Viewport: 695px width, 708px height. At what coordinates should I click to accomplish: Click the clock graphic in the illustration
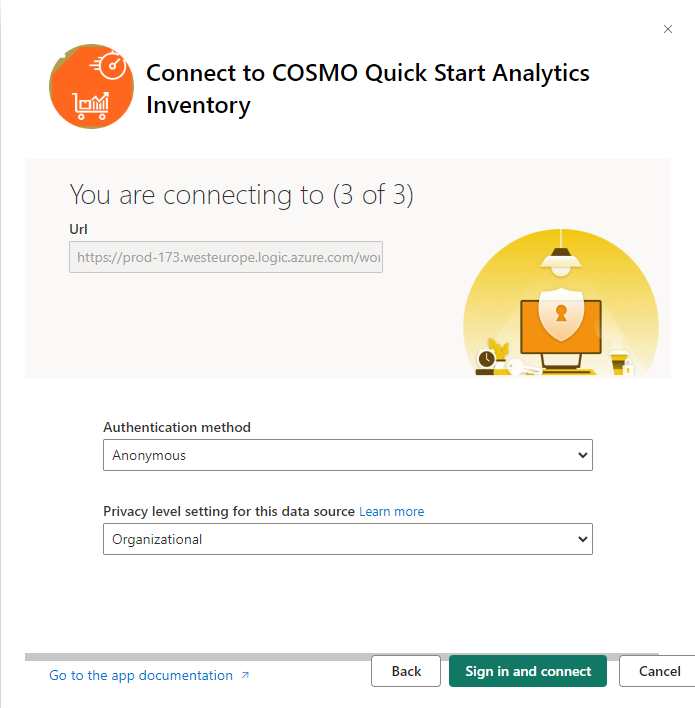[486, 357]
